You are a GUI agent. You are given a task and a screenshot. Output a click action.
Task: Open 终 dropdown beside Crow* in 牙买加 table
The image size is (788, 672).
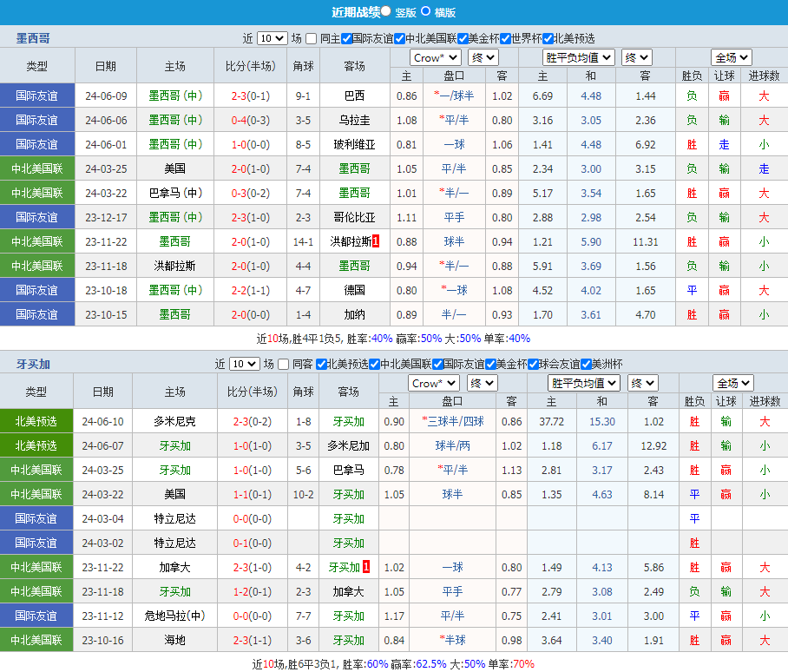pyautogui.click(x=482, y=383)
